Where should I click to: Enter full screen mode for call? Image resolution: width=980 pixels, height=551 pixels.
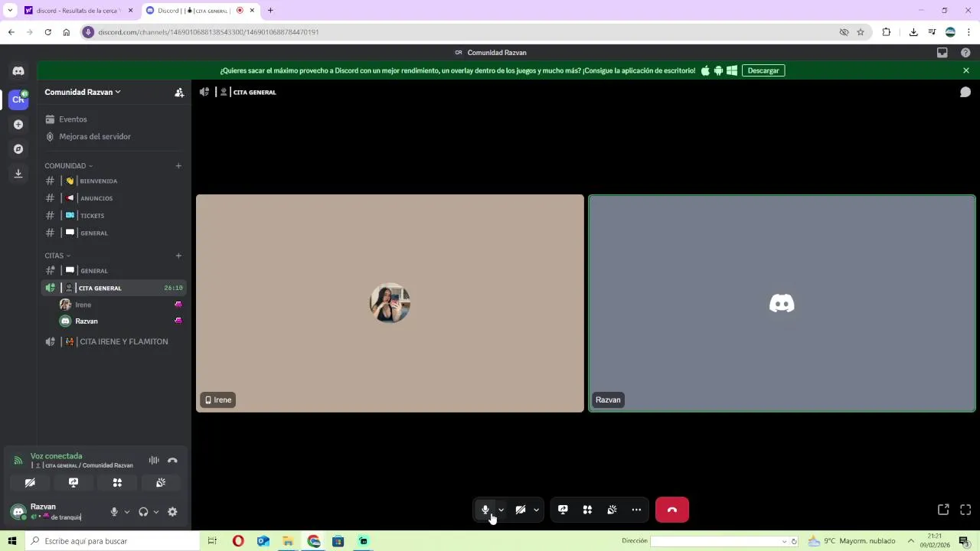click(x=965, y=510)
